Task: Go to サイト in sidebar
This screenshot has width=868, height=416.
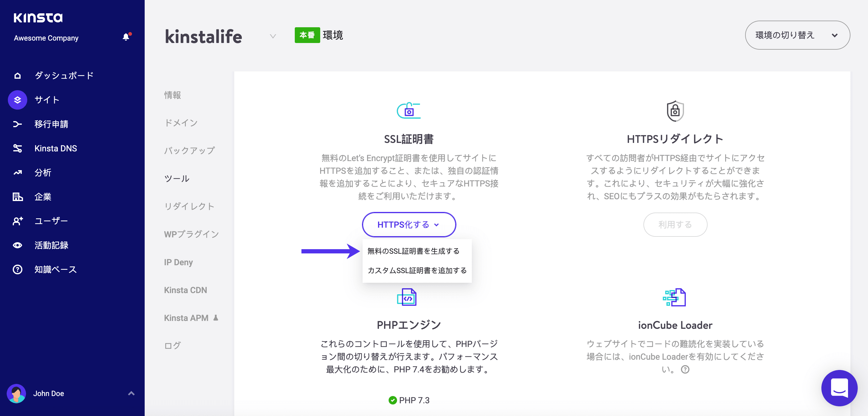Action: point(47,100)
